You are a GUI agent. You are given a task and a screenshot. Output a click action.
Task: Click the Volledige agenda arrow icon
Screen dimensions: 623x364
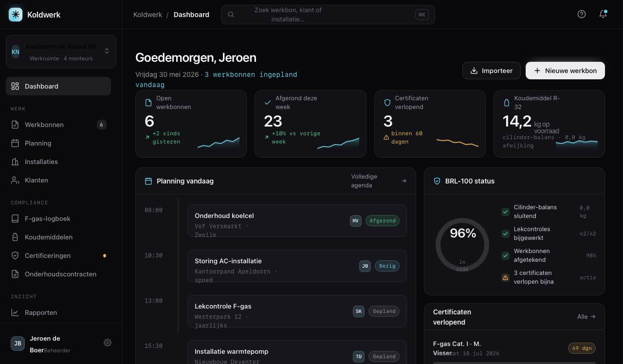(404, 181)
